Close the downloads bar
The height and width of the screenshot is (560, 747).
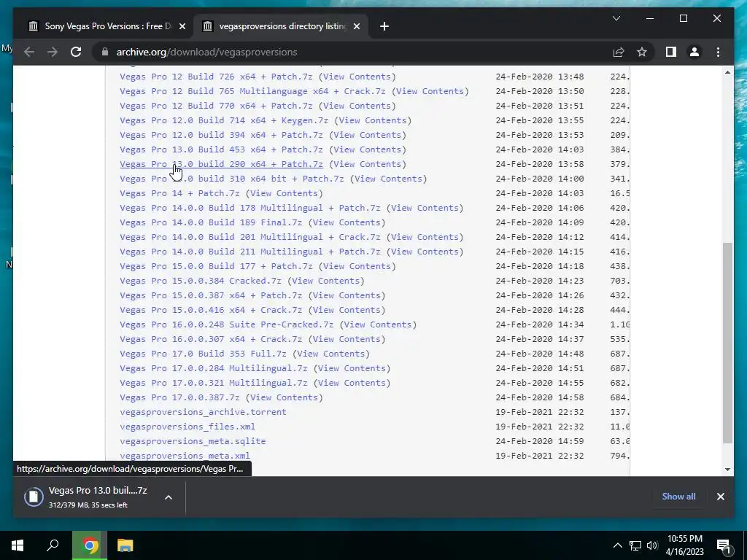click(x=720, y=497)
